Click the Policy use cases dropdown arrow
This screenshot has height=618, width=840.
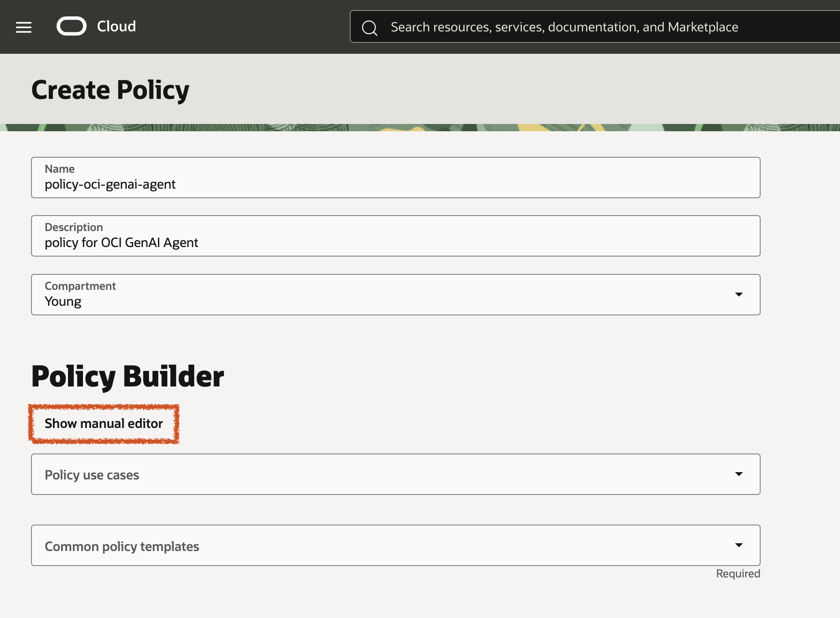(x=739, y=474)
